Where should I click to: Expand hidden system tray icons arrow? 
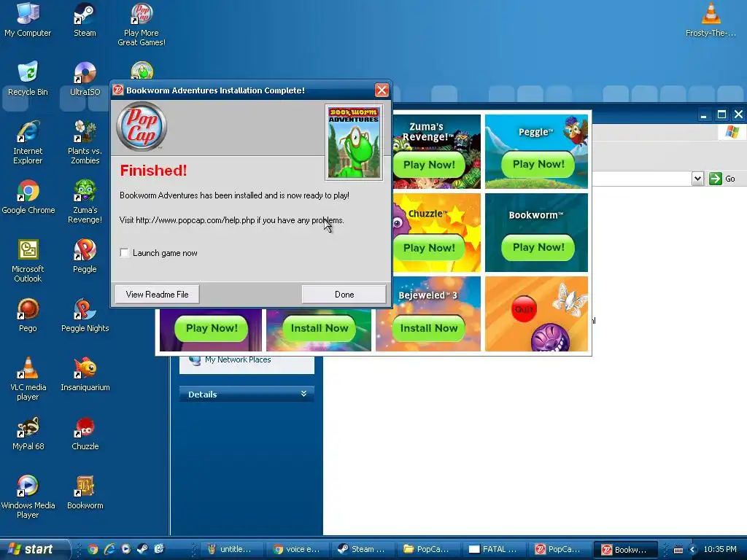693,550
